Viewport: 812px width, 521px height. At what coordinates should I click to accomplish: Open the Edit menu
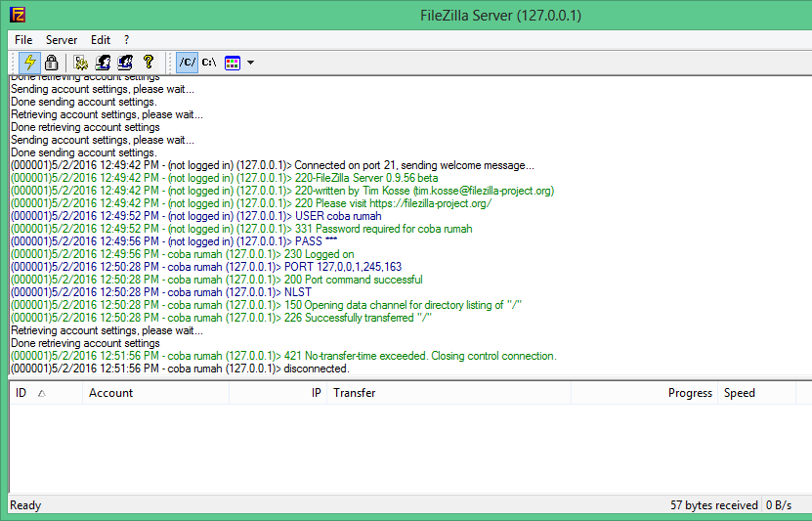(101, 40)
